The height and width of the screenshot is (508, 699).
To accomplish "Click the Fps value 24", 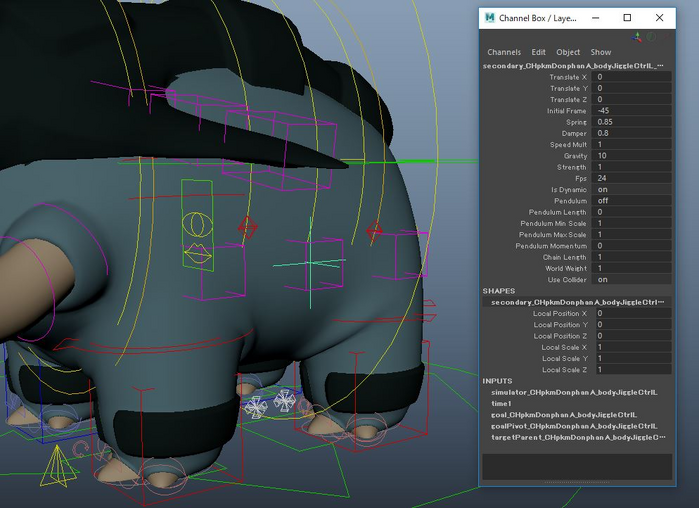I will coord(631,178).
